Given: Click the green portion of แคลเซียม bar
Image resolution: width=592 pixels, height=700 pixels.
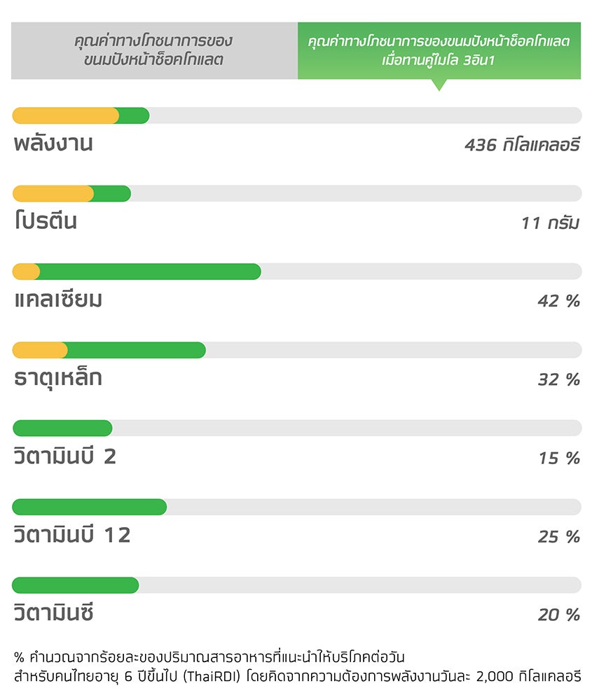Looking at the screenshot, I should point(150,272).
